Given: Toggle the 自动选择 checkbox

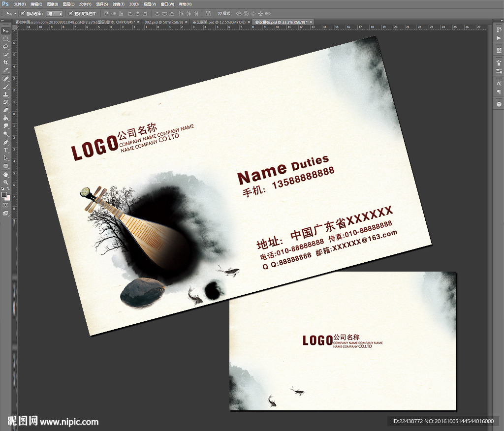Looking at the screenshot, I should (23, 13).
